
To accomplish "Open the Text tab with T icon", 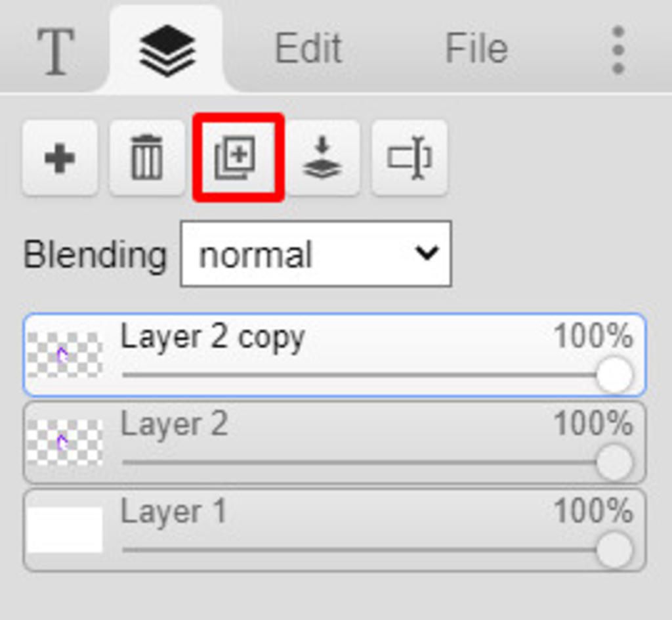I will (56, 51).
